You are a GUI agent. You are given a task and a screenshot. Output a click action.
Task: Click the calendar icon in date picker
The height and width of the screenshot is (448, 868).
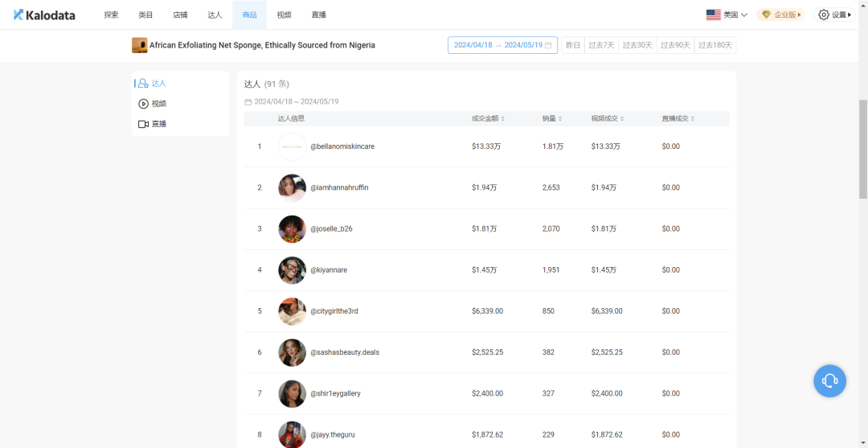[x=548, y=45]
